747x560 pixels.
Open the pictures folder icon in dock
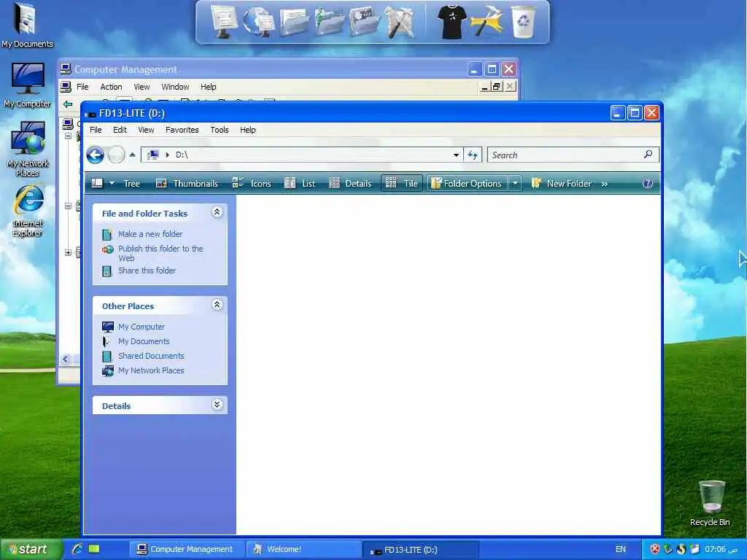click(365, 21)
